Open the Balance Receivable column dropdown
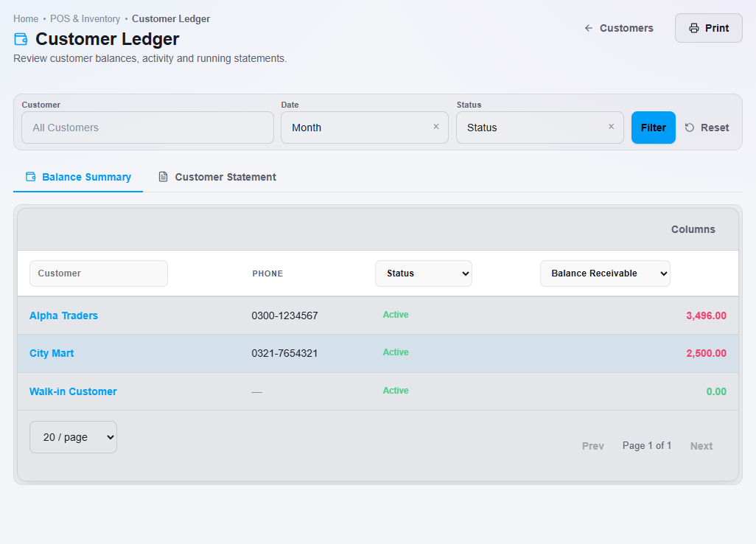756x544 pixels. pos(605,273)
